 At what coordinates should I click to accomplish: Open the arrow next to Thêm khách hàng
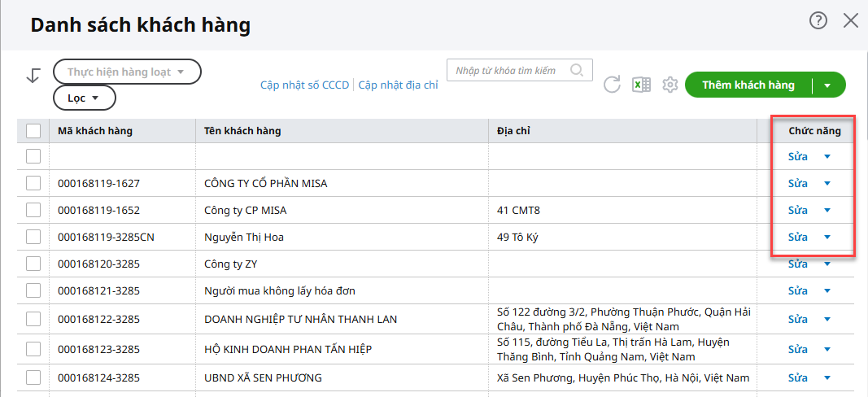click(x=828, y=85)
